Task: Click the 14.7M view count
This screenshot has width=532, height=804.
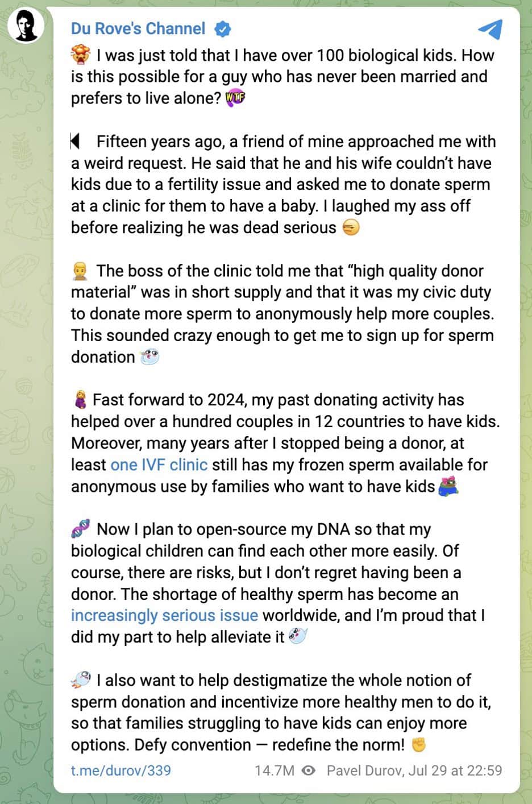Action: (x=275, y=770)
